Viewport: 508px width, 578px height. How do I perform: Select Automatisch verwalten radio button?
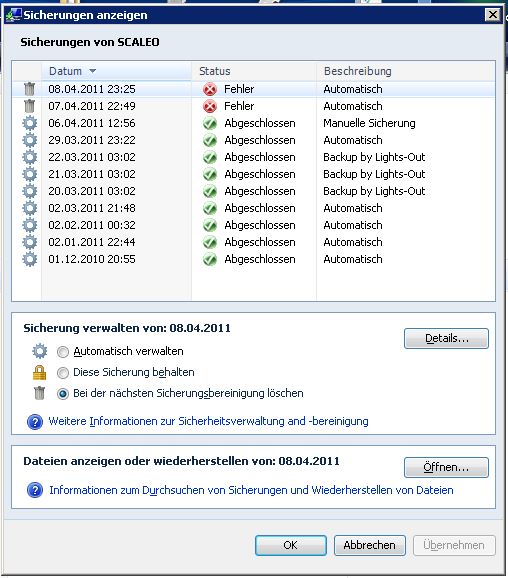click(x=63, y=352)
